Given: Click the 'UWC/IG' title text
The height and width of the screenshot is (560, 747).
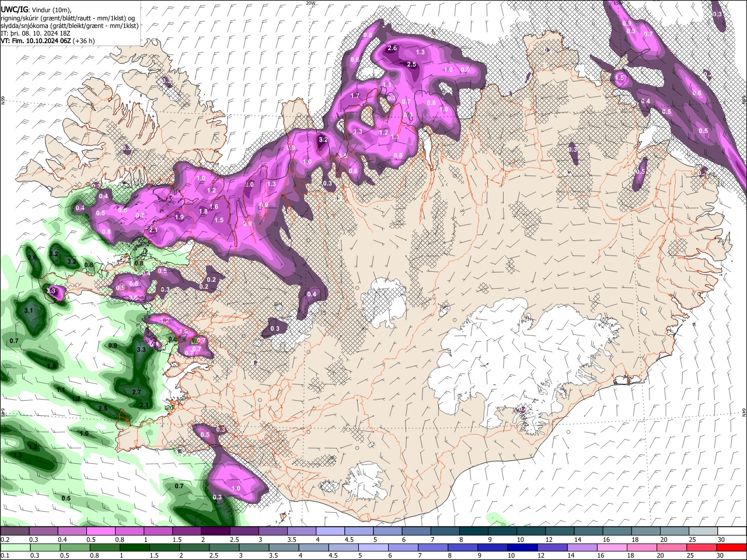Looking at the screenshot, I should click(x=13, y=9).
